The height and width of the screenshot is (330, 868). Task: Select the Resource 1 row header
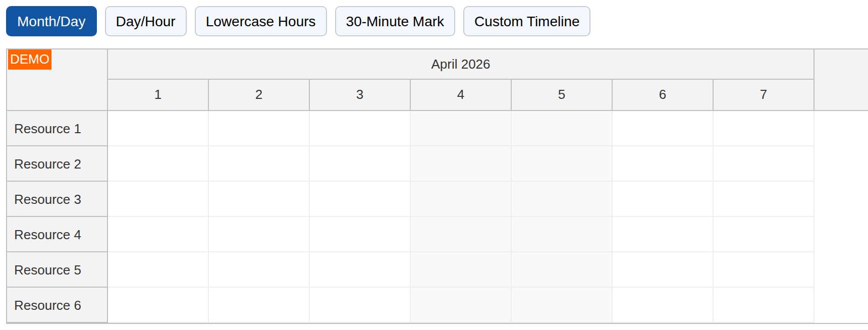click(x=48, y=129)
